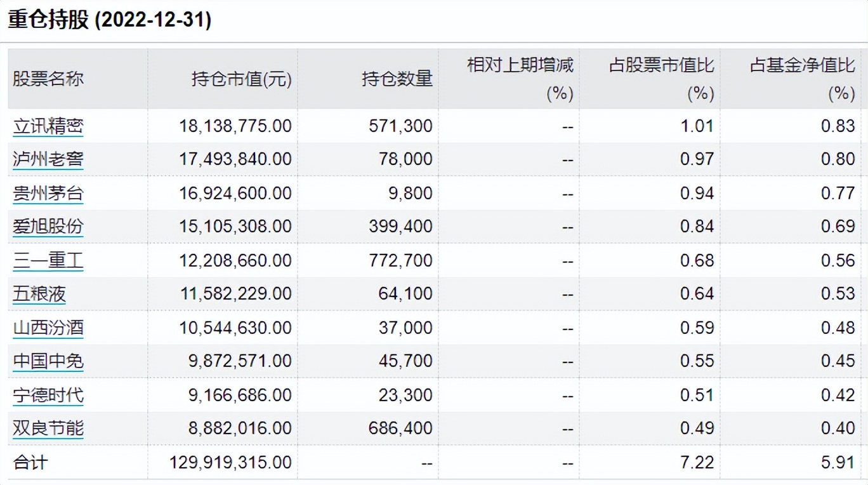
Task: Open the 三一重工 stock link
Action: coord(49,260)
